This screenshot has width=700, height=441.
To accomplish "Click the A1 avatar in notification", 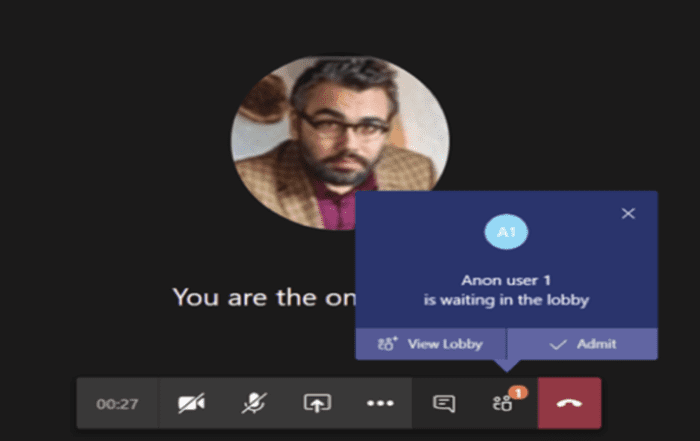I will pos(506,232).
